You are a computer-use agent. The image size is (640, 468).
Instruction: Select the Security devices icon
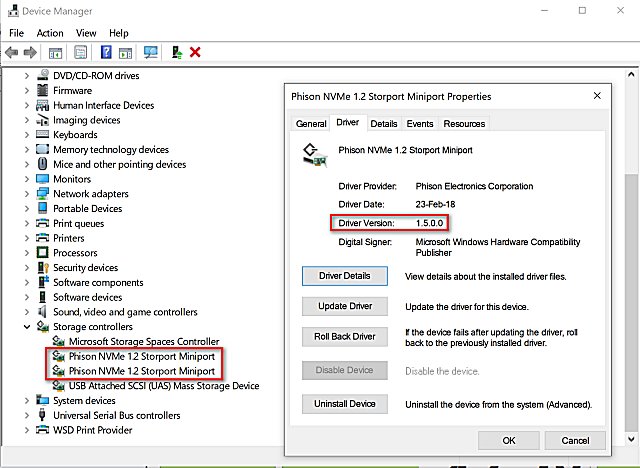(42, 267)
